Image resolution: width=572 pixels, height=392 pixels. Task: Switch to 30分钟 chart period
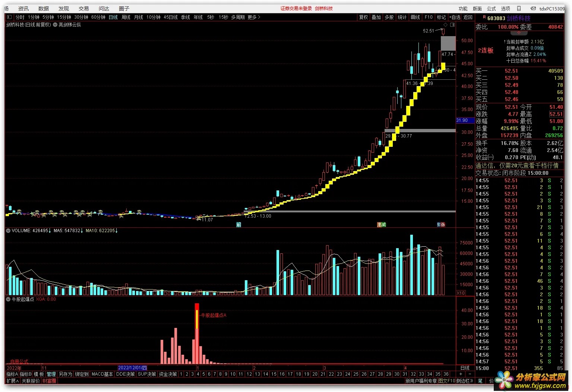coord(81,17)
